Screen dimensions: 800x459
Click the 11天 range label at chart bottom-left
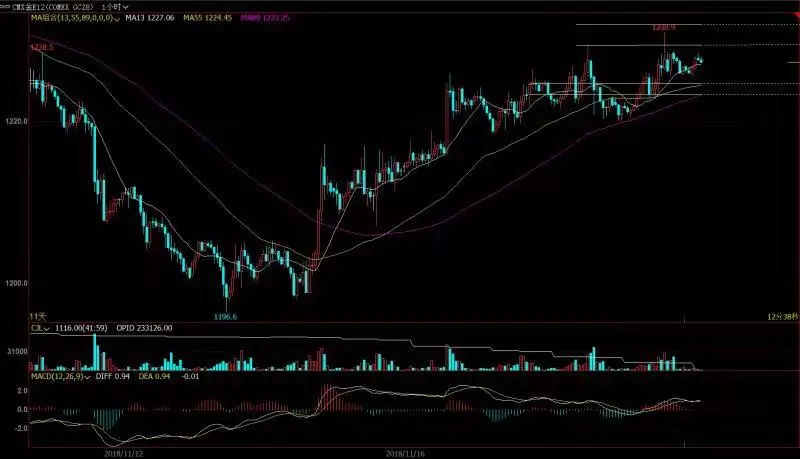click(x=38, y=315)
